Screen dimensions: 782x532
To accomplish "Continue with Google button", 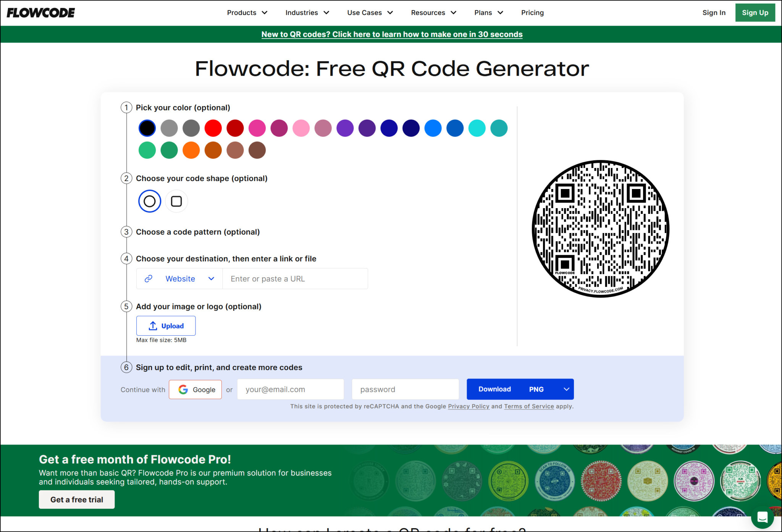I will click(195, 390).
